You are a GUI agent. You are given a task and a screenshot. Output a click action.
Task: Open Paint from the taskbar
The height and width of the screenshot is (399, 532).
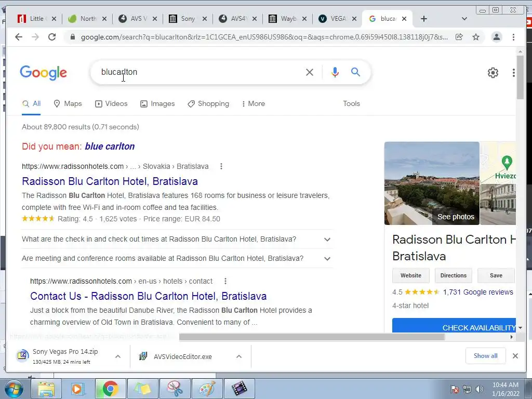(x=207, y=389)
